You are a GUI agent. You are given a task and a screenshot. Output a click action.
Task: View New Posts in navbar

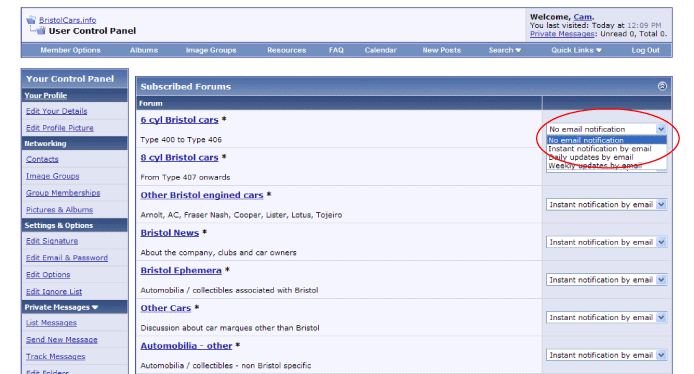(x=442, y=50)
